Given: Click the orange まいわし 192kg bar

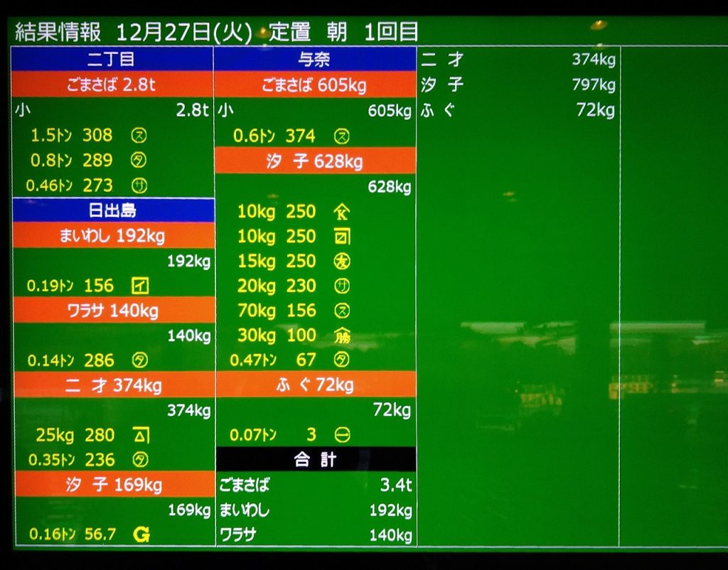Looking at the screenshot, I should pyautogui.click(x=112, y=236).
